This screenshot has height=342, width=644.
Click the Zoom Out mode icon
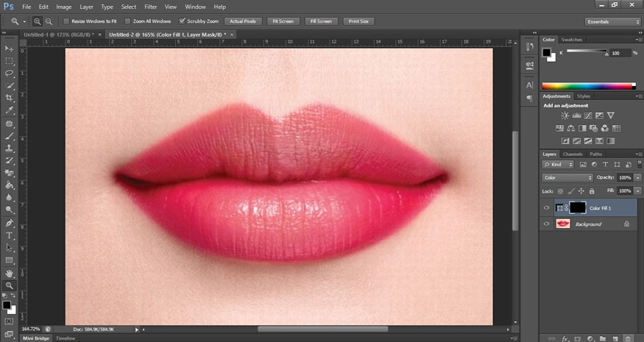(49, 21)
